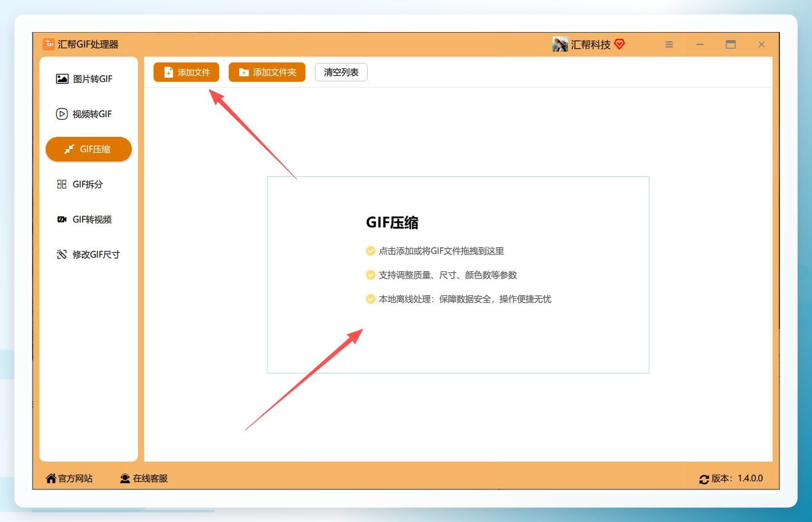Go to the GIF拆分 tab
This screenshot has width=812, height=522.
tap(89, 184)
